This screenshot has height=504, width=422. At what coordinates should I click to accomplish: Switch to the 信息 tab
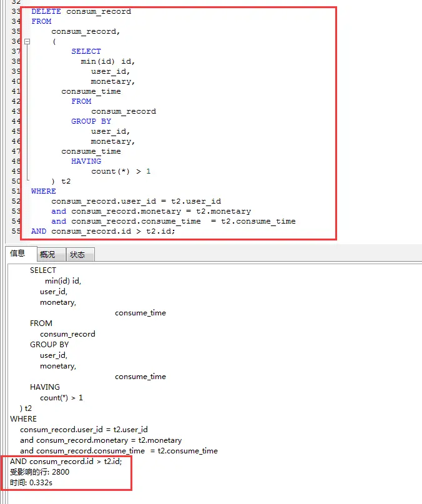18,254
